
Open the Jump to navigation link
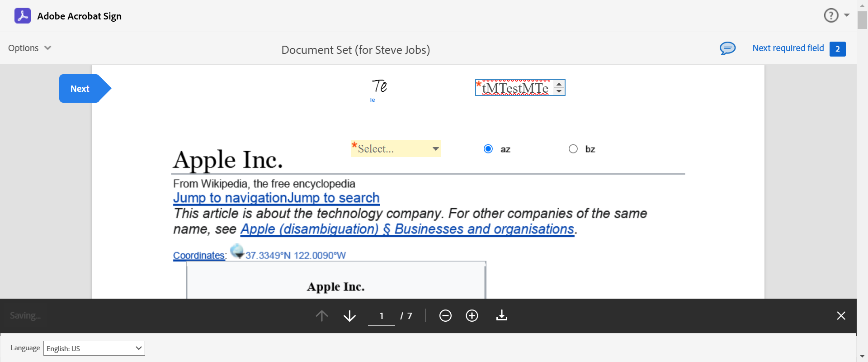pos(230,198)
